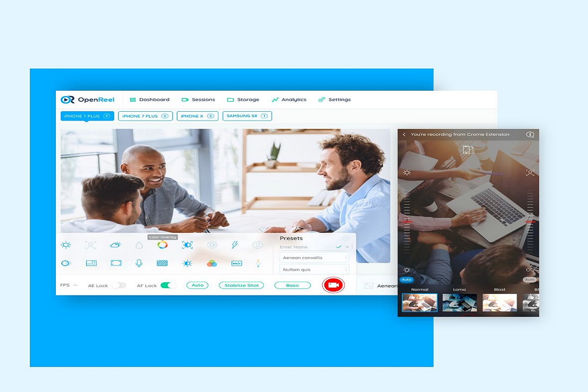Click the Stabilize Shot button
This screenshot has width=588, height=392.
point(241,285)
